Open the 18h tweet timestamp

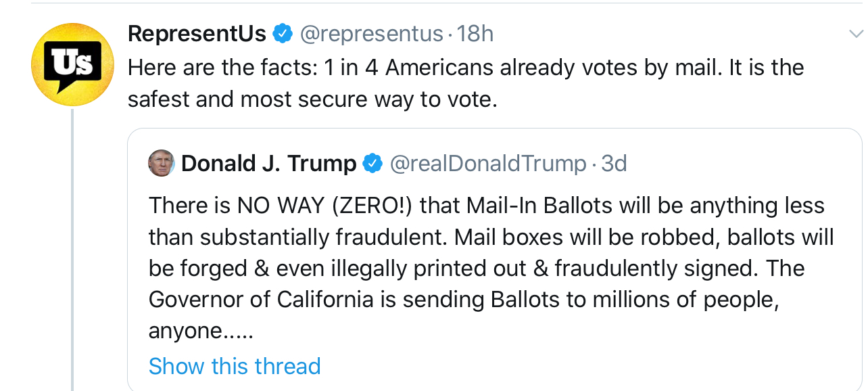coord(475,33)
